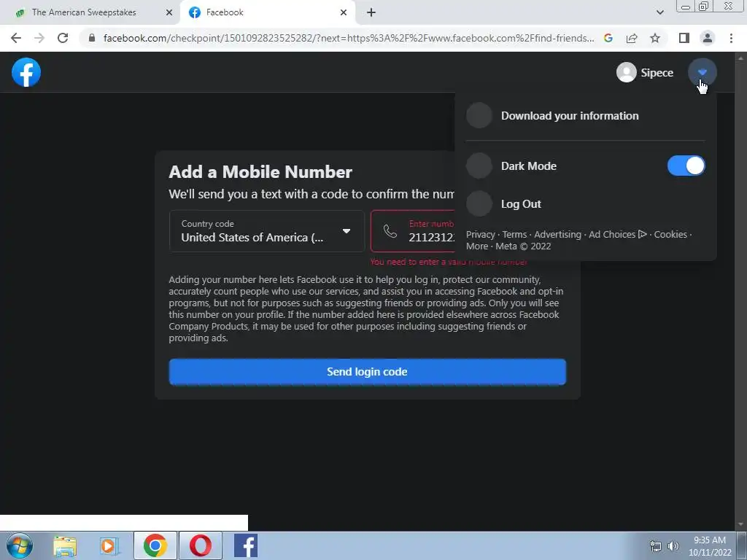Share this page icon

pyautogui.click(x=632, y=38)
